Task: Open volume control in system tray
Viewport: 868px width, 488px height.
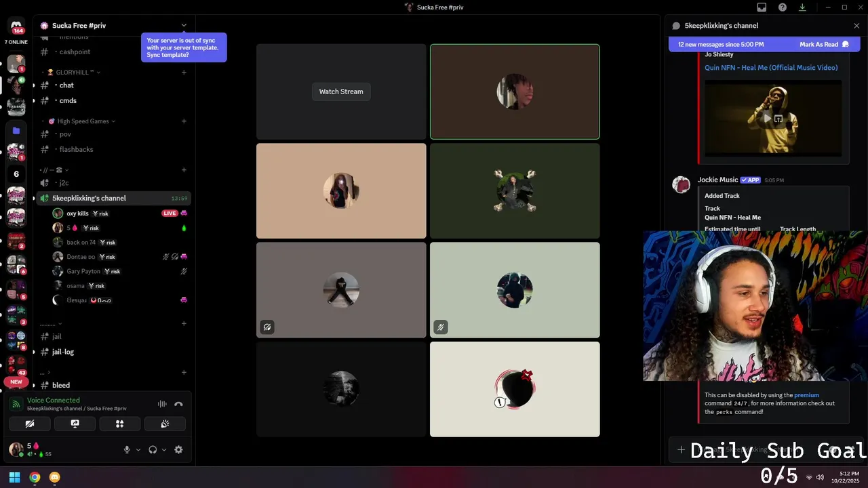Action: tap(820, 477)
